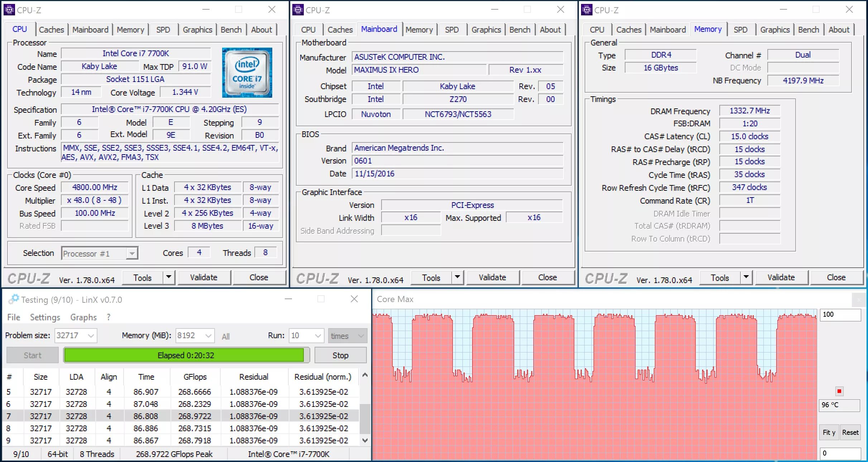Stop the LinX test
This screenshot has height=462, width=868.
point(340,355)
